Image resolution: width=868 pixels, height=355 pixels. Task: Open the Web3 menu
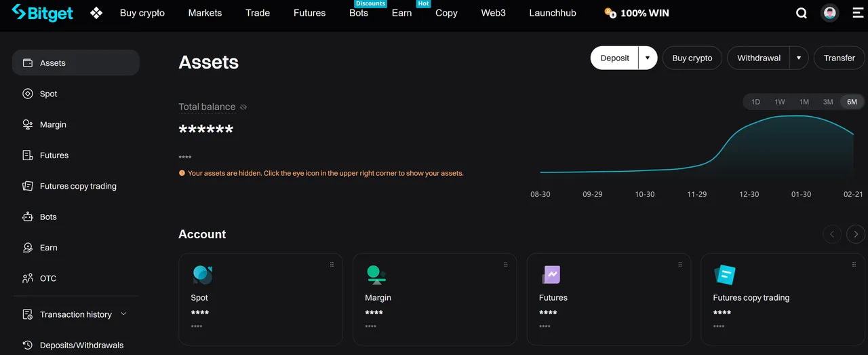coord(493,13)
